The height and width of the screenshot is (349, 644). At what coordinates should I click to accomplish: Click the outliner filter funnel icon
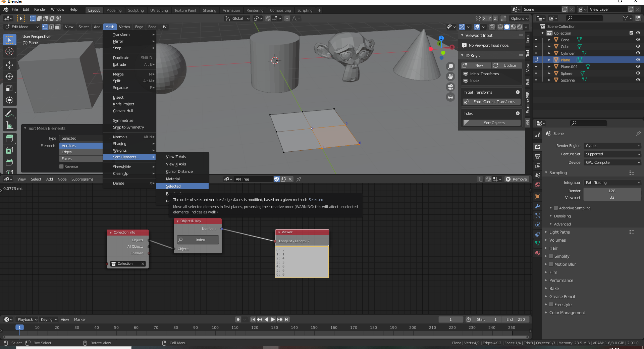[x=626, y=18]
